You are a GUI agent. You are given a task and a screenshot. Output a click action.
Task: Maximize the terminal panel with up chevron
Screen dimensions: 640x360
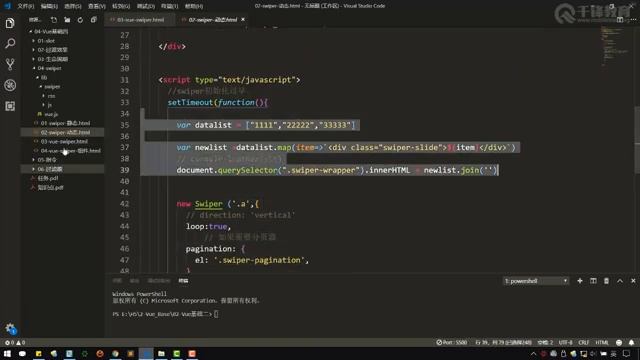pyautogui.click(x=620, y=281)
